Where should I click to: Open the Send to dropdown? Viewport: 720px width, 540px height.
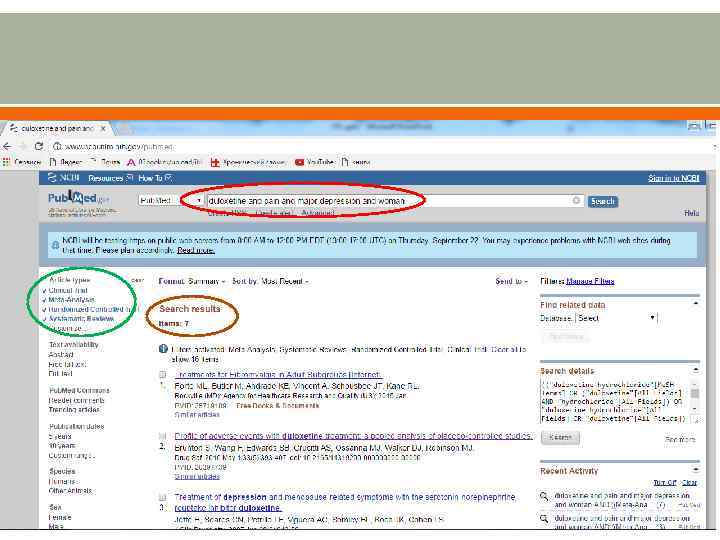click(x=511, y=281)
